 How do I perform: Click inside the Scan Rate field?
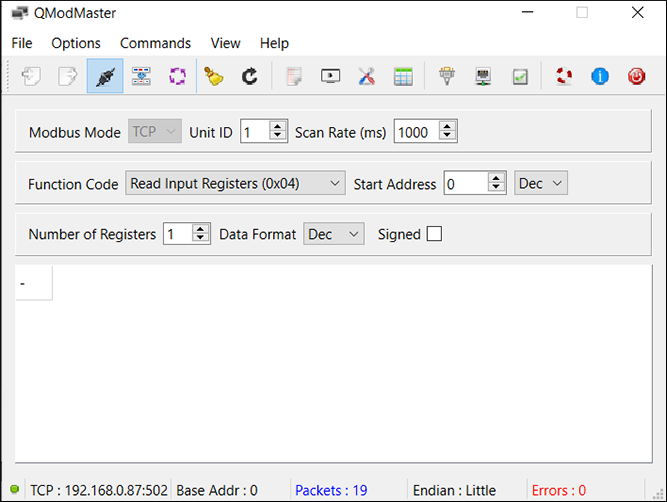[417, 132]
